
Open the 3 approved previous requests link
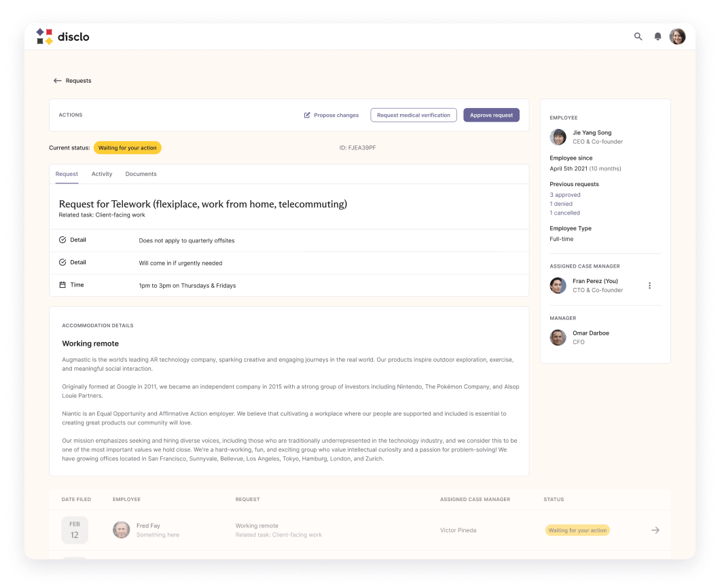pos(565,195)
